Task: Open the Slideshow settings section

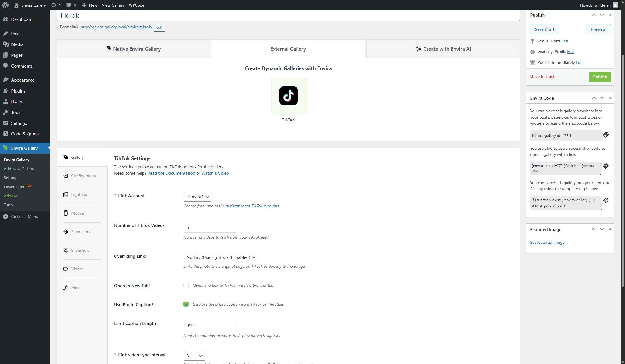Action: click(80, 250)
